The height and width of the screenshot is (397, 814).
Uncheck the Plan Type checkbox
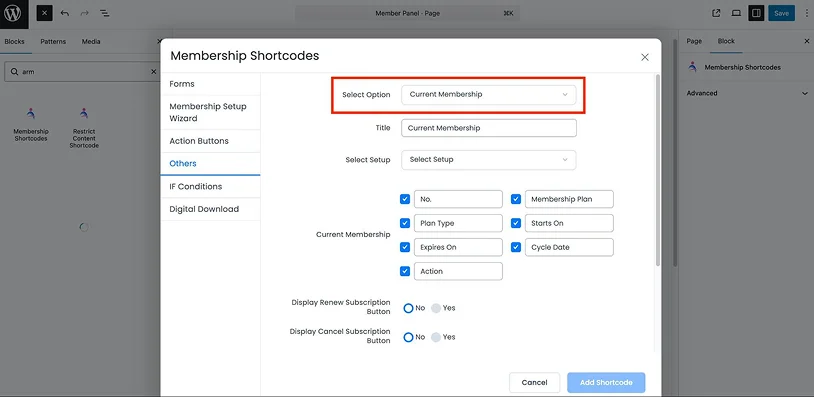coord(405,223)
